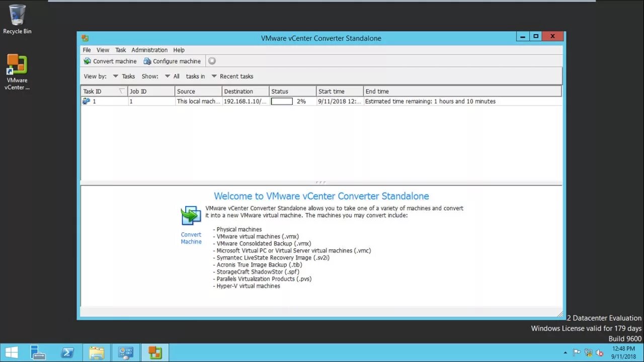The image size is (644, 362).
Task: Click the large Convert Machine icon
Action: click(x=191, y=215)
